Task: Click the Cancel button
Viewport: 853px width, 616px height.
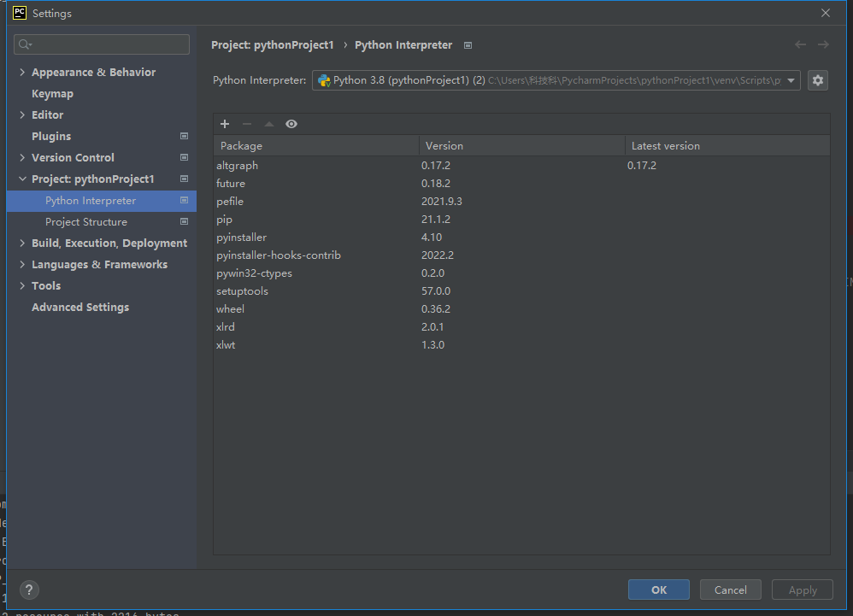Action: pos(730,590)
